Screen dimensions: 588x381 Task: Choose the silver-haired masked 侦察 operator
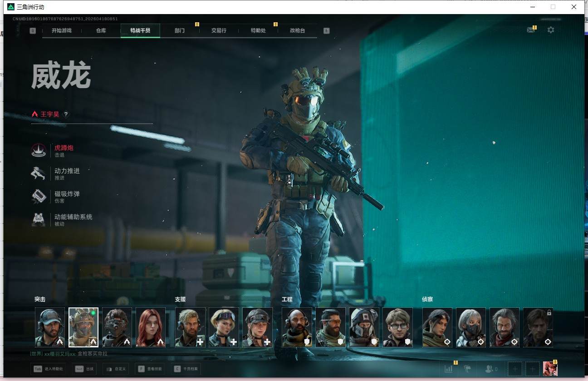point(471,327)
